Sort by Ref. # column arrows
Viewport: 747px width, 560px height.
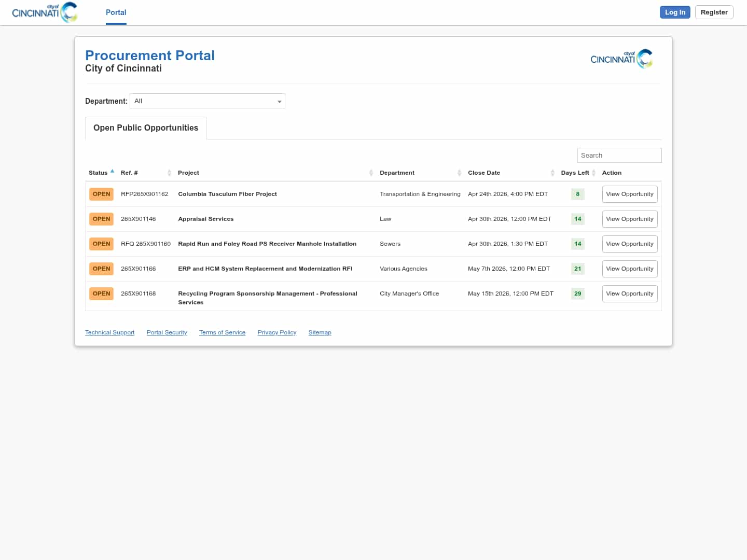(x=169, y=173)
